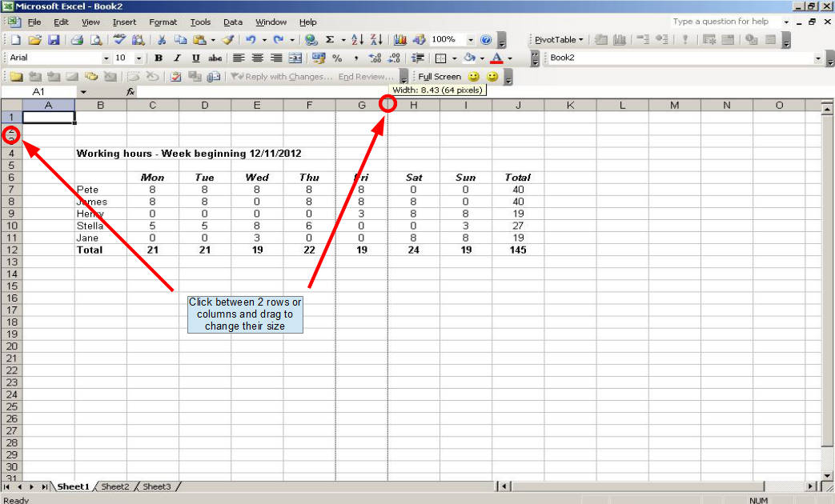This screenshot has width=835, height=504.
Task: Select column K header
Action: pyautogui.click(x=570, y=106)
